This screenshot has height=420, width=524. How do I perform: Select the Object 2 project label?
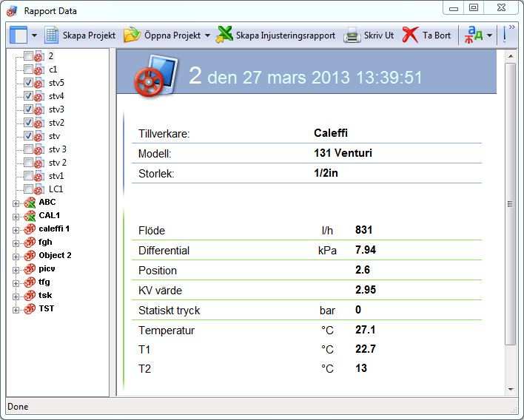click(x=56, y=255)
